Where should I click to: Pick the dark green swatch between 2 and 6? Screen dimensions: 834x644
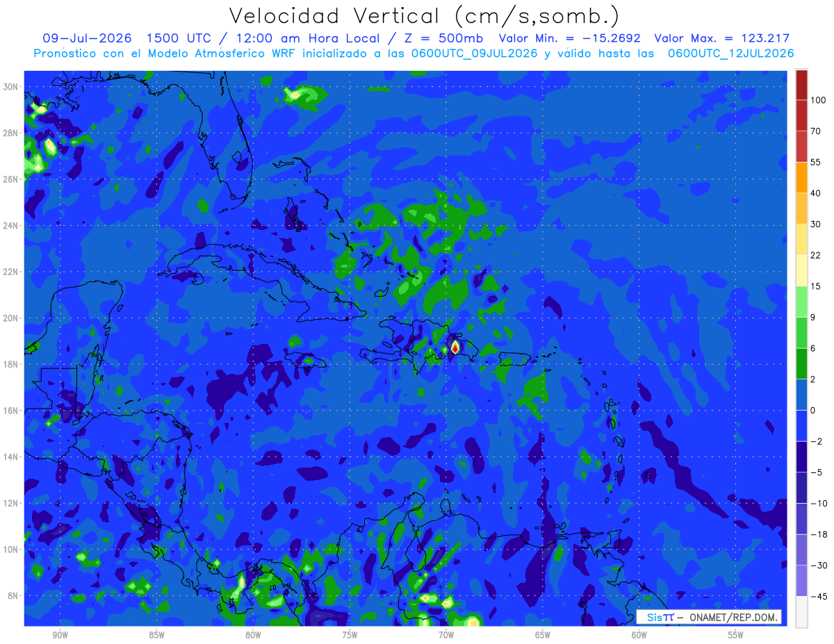(x=801, y=363)
